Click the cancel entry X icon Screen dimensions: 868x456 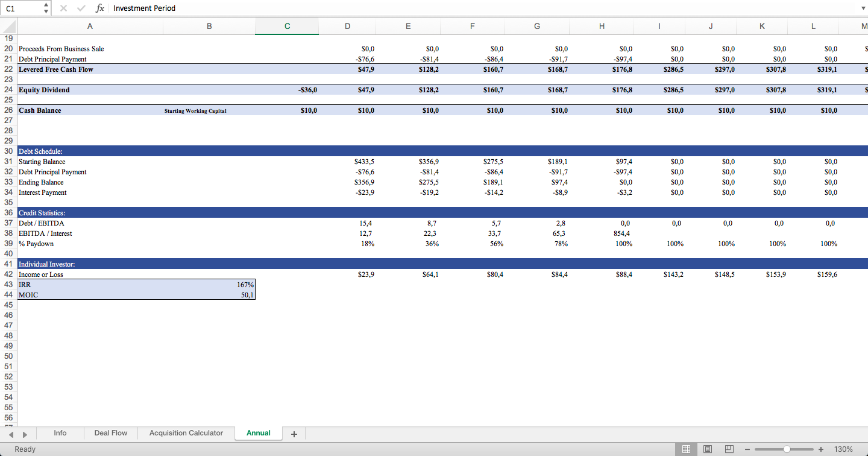[64, 8]
